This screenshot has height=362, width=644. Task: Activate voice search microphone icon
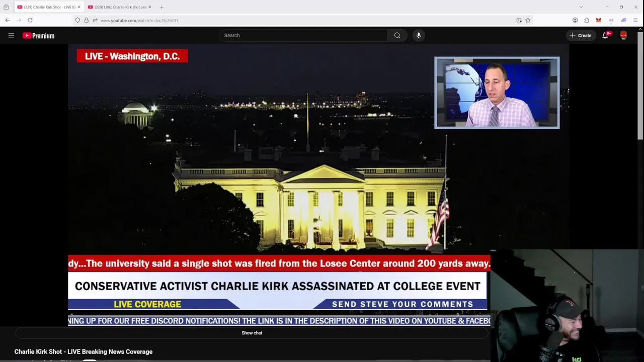pyautogui.click(x=418, y=35)
